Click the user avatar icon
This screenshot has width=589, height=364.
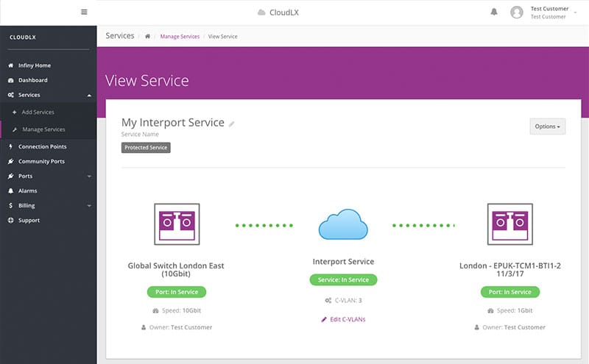click(x=517, y=13)
